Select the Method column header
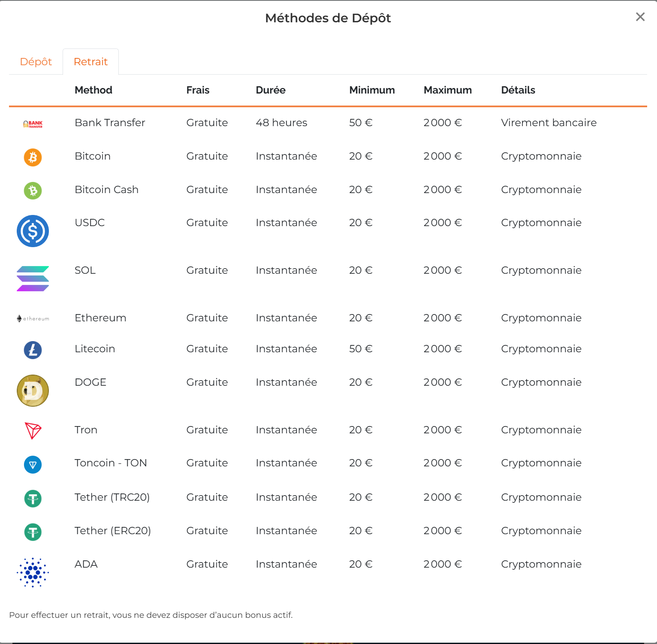The width and height of the screenshot is (657, 644). pyautogui.click(x=93, y=90)
